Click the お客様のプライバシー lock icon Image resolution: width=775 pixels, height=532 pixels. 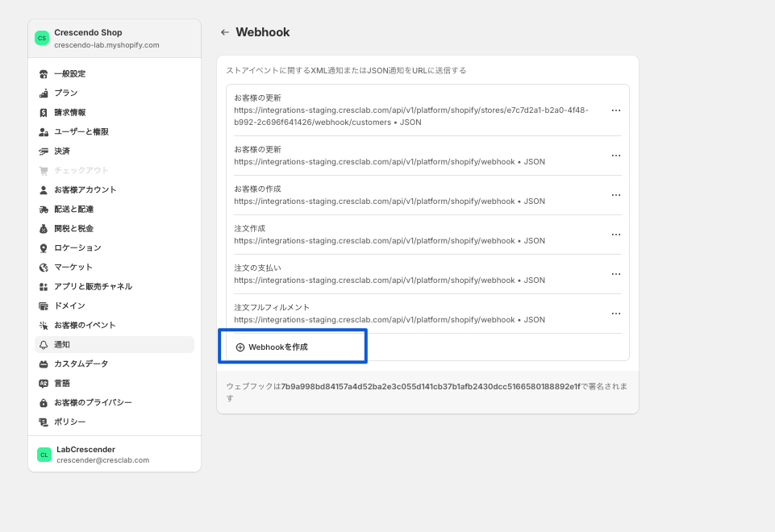[44, 403]
